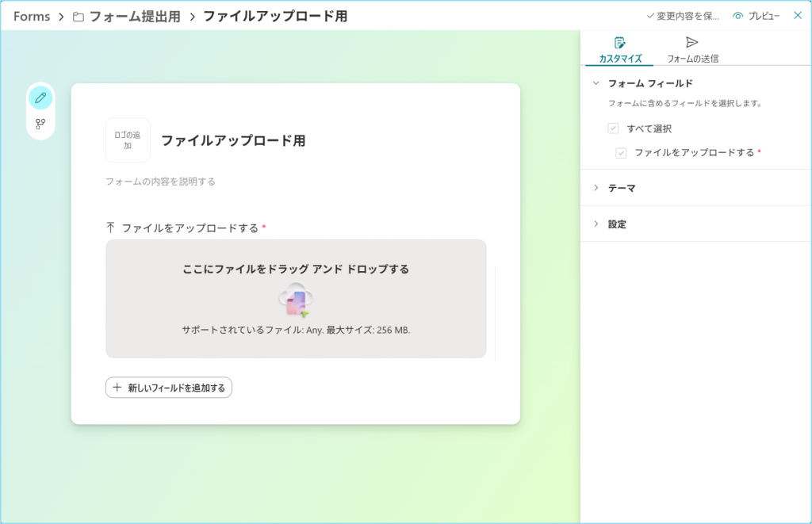Click the ロゴの追加 box
The width and height of the screenshot is (812, 524).
pos(128,140)
